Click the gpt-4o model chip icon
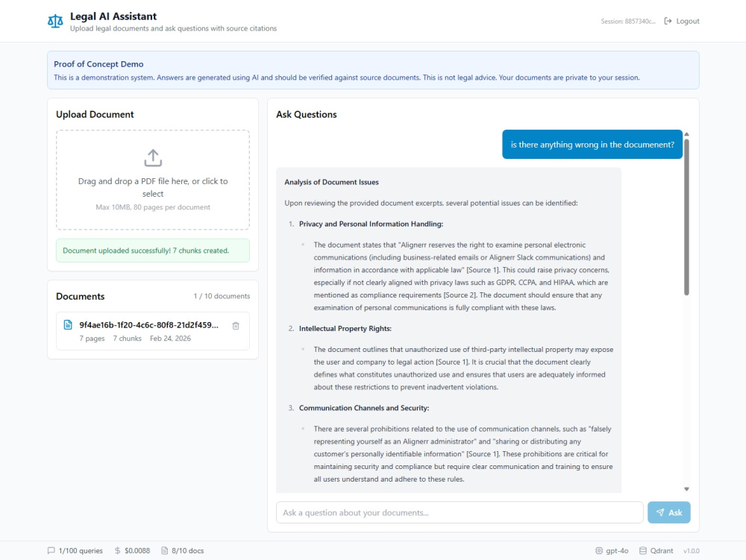 pos(599,550)
